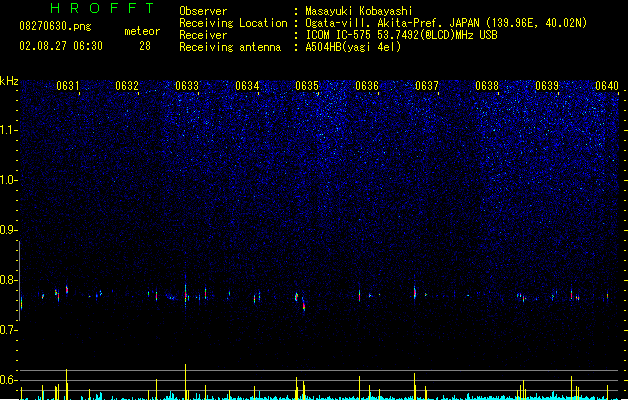Viewport: 629px width, 400px height.
Task: Select Ogata-vill. Akita-Pref. JAPAN location text
Action: pyautogui.click(x=446, y=23)
